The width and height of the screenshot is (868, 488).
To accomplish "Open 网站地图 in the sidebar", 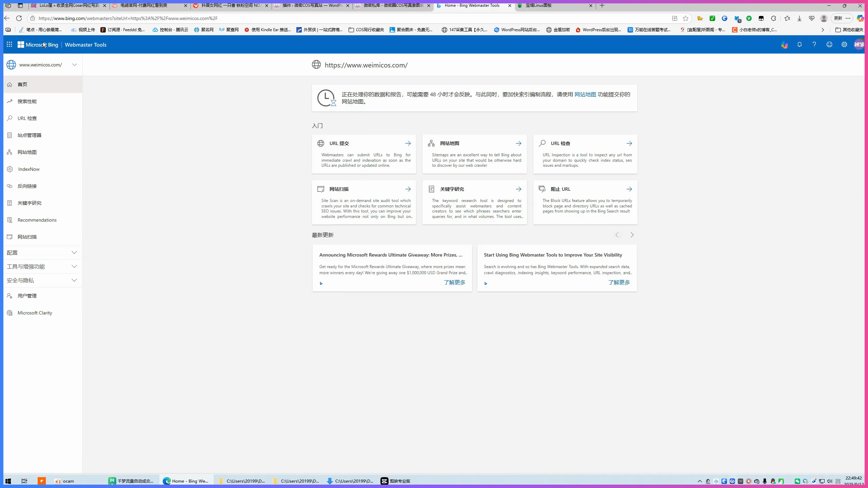I will (x=43, y=152).
